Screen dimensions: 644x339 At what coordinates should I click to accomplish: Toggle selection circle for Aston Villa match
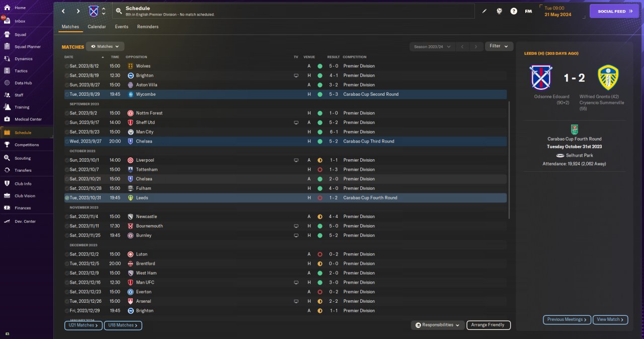point(67,85)
